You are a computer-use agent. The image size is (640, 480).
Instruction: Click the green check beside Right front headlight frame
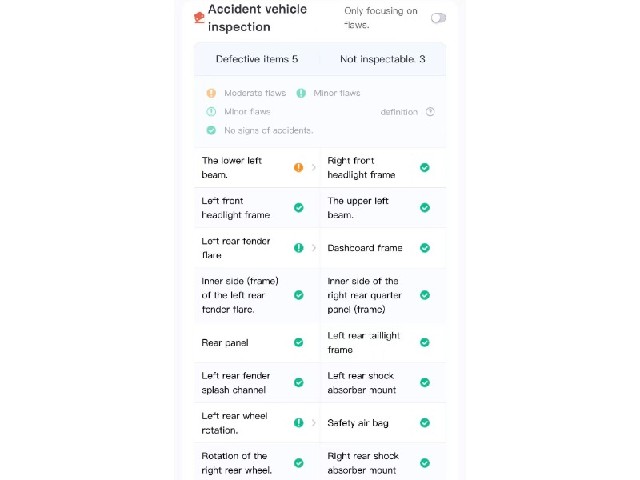click(425, 167)
